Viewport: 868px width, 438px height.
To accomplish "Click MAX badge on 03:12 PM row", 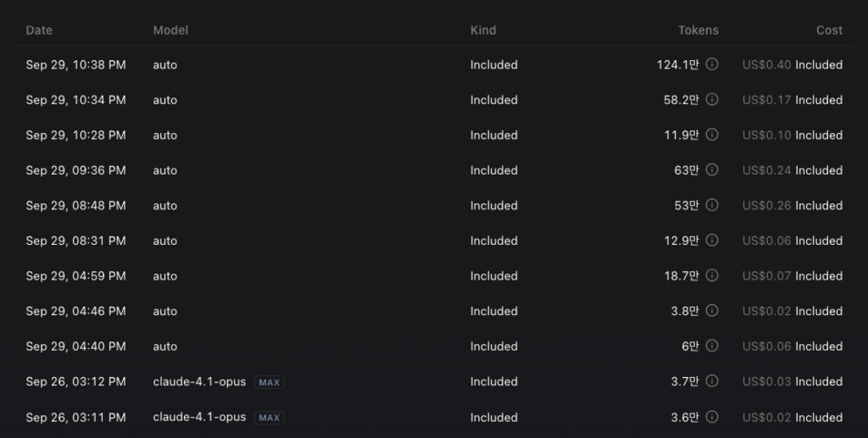I will [x=270, y=382].
